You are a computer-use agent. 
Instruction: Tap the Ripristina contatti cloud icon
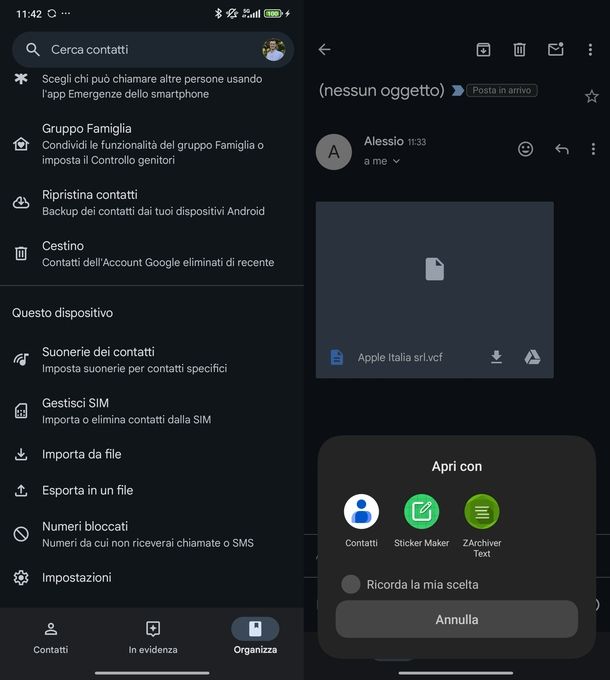point(21,203)
